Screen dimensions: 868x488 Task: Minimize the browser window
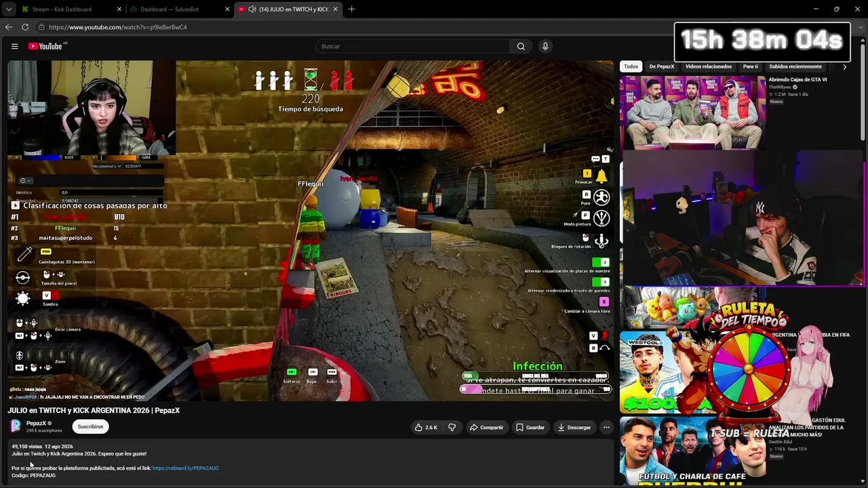tap(816, 9)
